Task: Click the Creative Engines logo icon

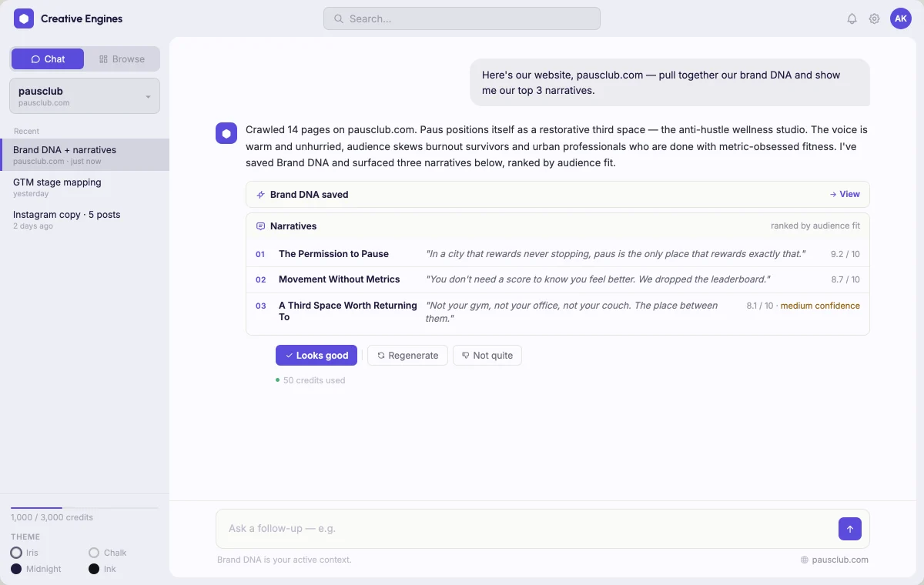Action: pyautogui.click(x=24, y=18)
